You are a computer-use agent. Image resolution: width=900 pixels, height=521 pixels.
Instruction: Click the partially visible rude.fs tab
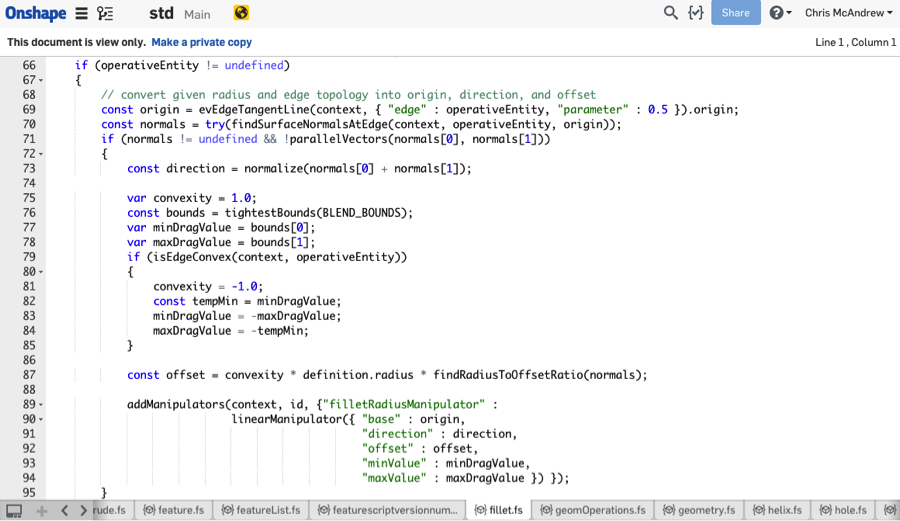point(110,510)
